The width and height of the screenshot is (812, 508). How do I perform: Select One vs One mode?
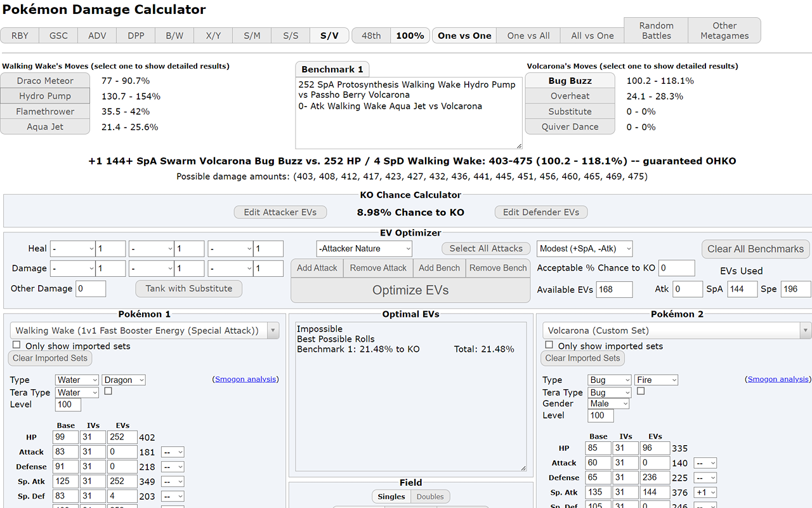tap(464, 36)
